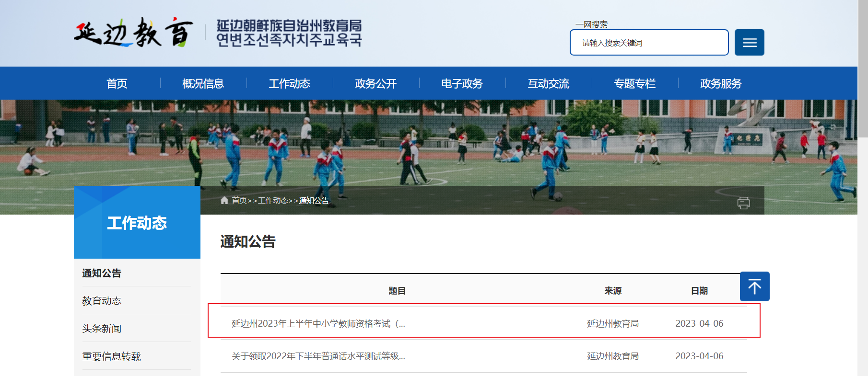Click 工作动态 breadcrumb link
The height and width of the screenshot is (376, 868).
tap(273, 200)
